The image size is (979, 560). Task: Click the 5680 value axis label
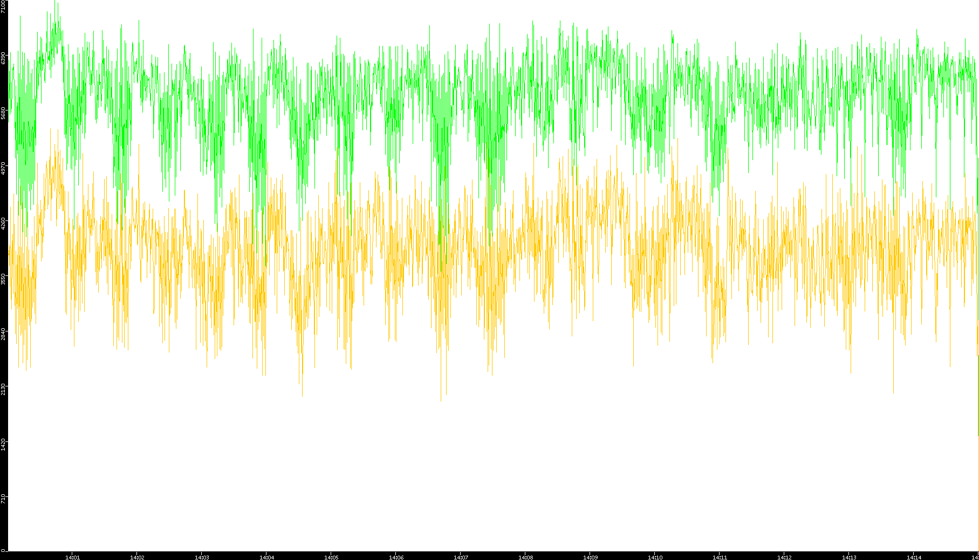[x=4, y=113]
